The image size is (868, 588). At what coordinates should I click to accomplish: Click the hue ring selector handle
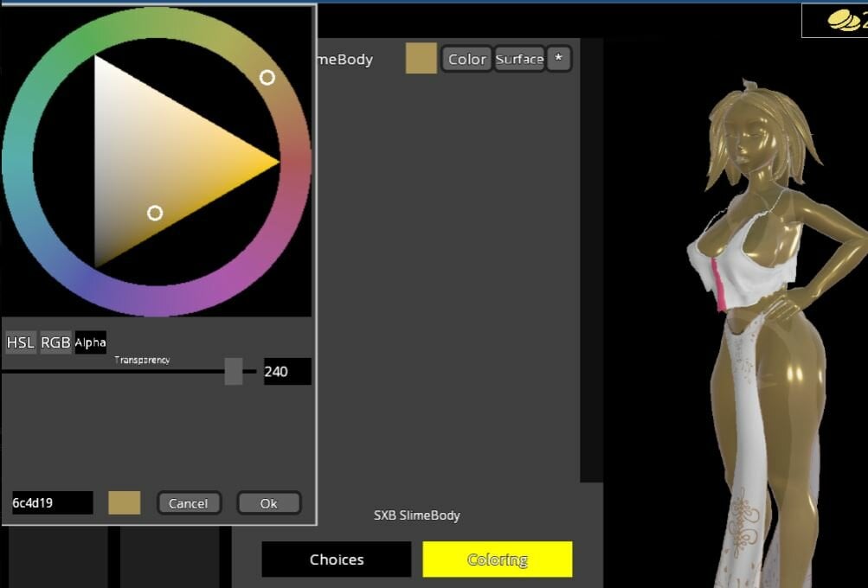coord(267,78)
